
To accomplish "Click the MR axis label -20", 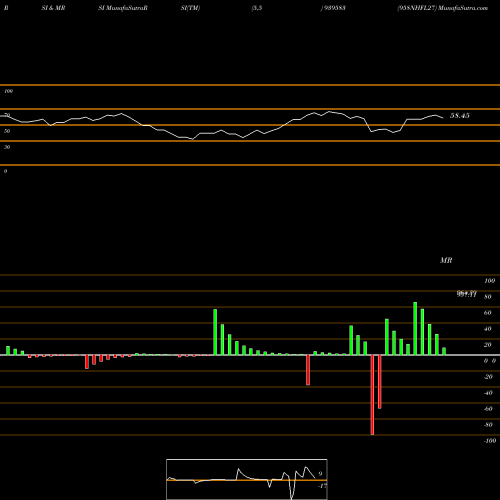I will click(488, 377).
